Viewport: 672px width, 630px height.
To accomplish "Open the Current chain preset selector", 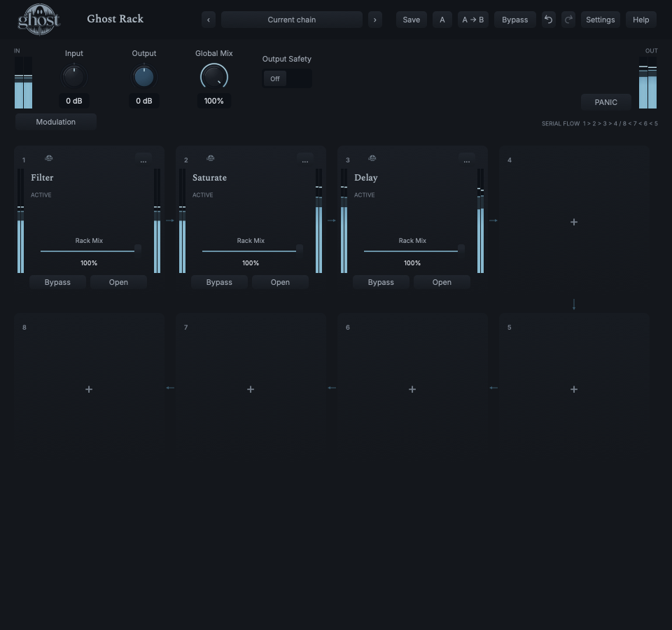I will [x=292, y=20].
